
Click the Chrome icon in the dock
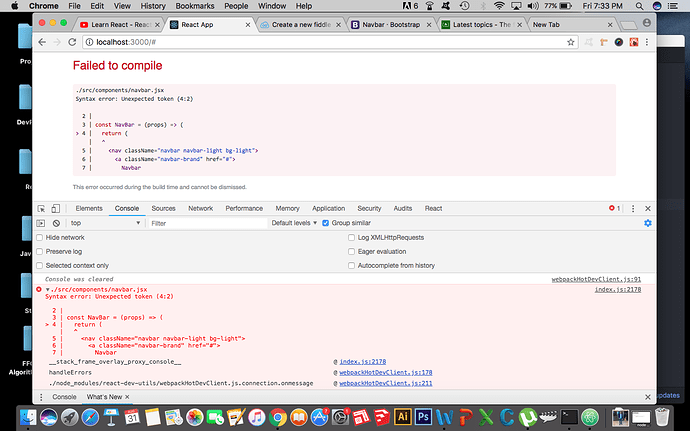click(x=278, y=417)
